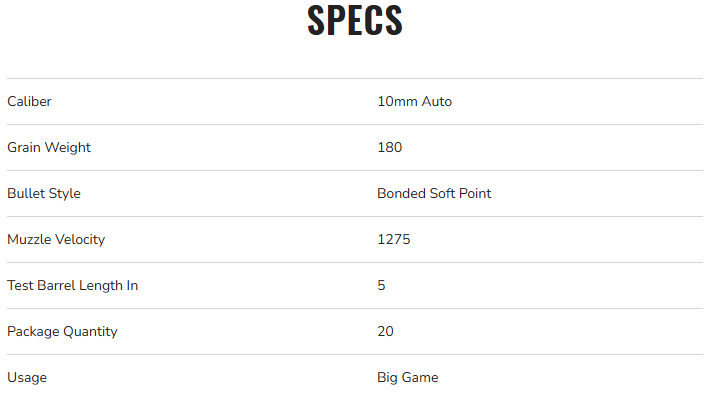Select the muzzle velocity value 1275

(x=393, y=240)
